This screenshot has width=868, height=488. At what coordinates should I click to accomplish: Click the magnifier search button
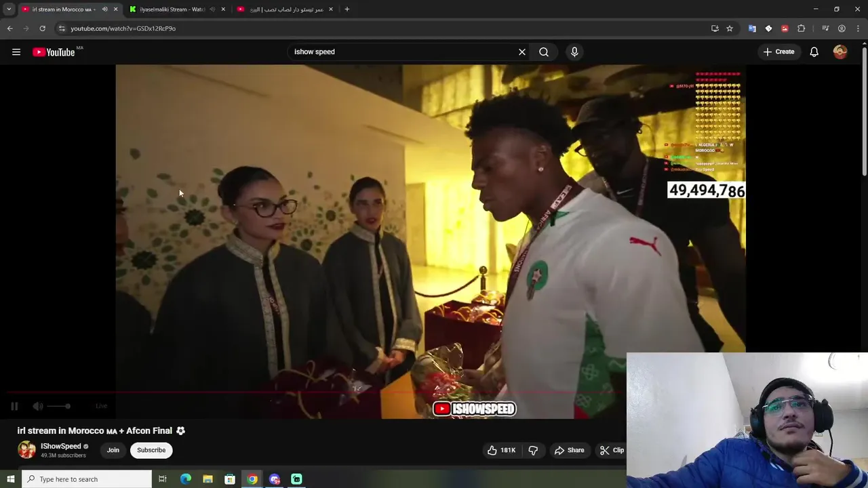pos(544,52)
